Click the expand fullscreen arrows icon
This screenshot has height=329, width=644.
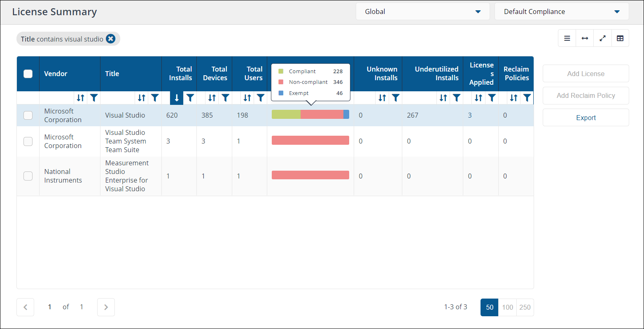click(x=602, y=38)
